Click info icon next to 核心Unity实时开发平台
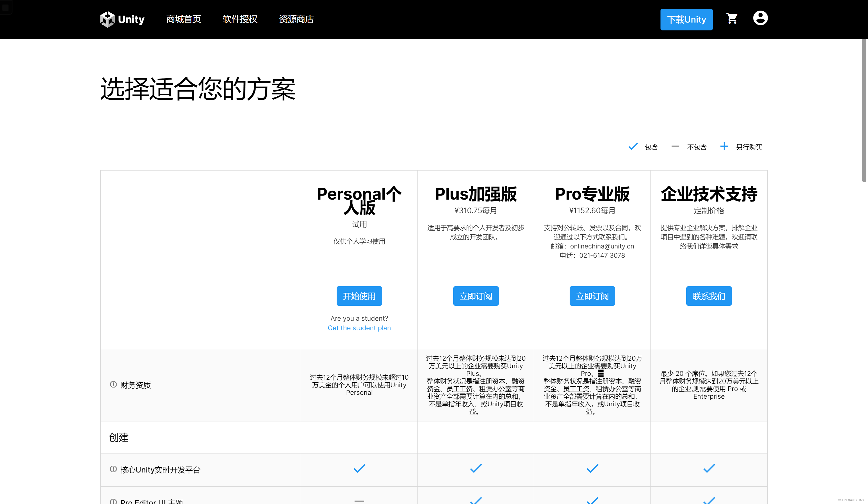868x504 pixels. point(113,469)
